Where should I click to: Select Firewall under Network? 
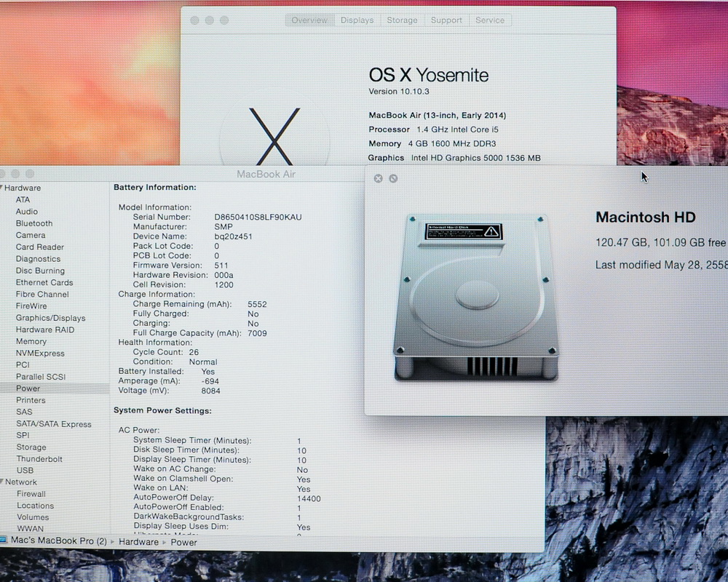click(x=31, y=494)
